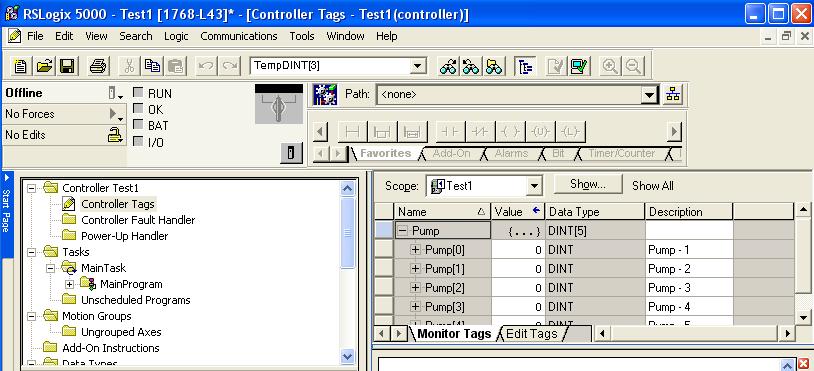Click the Zoom In magnifier
The image size is (814, 371).
coord(609,66)
